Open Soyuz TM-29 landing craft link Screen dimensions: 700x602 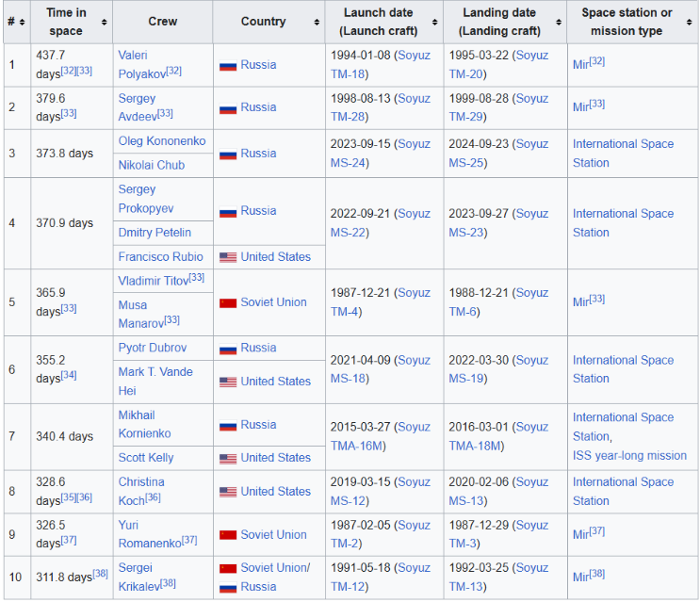(x=498, y=107)
